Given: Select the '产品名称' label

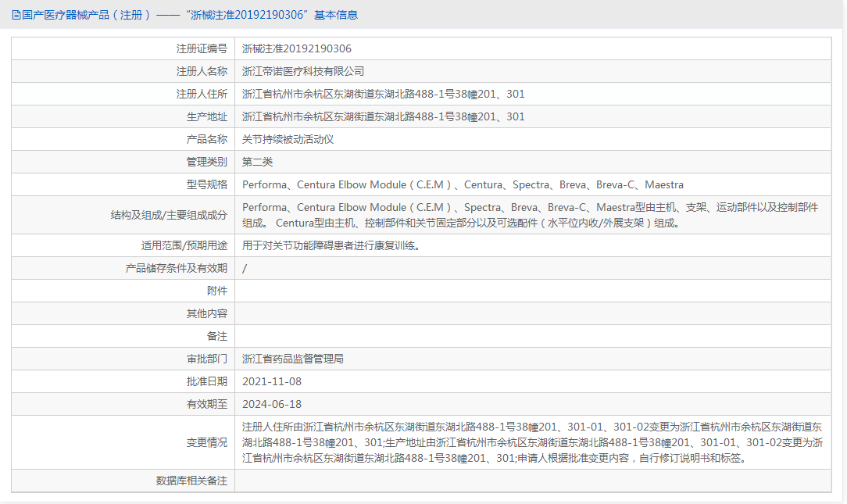Looking at the screenshot, I should click(x=207, y=139).
